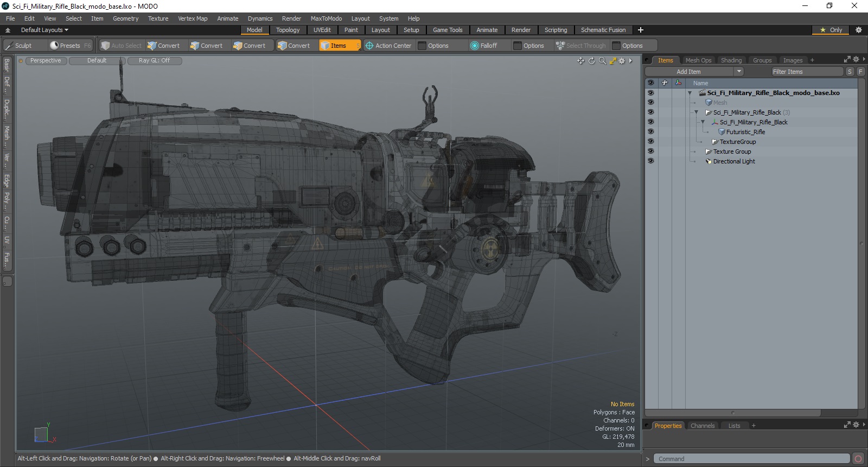Image resolution: width=868 pixels, height=467 pixels.
Task: Open the layout settings gear at top right
Action: click(858, 30)
